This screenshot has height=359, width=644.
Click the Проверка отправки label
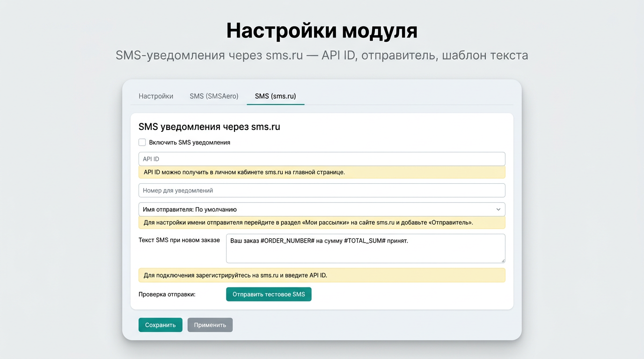[167, 294]
